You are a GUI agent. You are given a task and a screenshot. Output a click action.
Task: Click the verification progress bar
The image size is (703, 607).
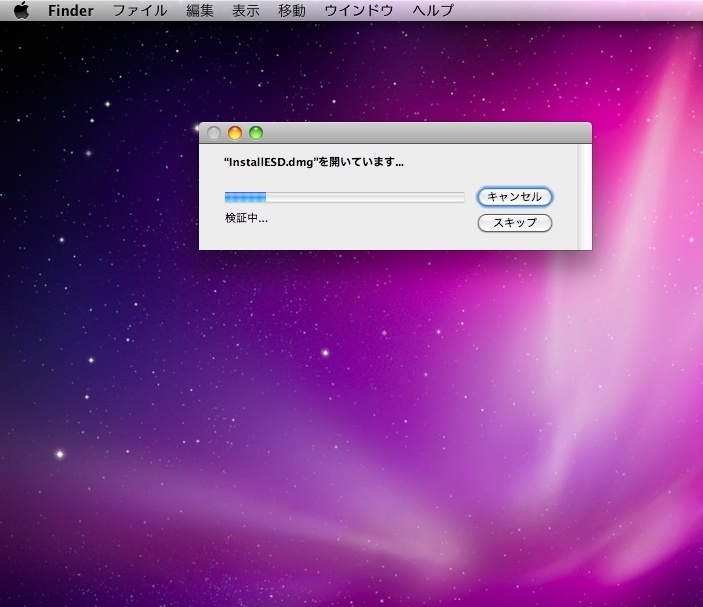pyautogui.click(x=344, y=197)
